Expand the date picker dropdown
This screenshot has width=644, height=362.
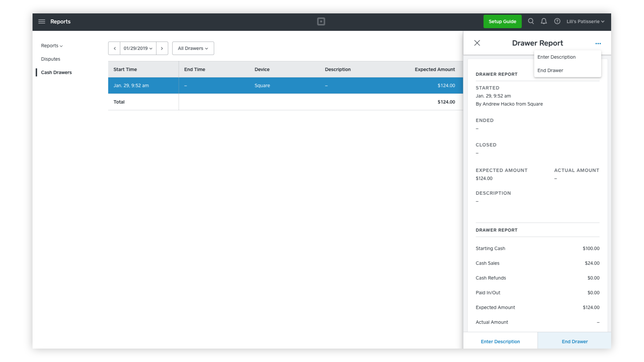coord(138,48)
